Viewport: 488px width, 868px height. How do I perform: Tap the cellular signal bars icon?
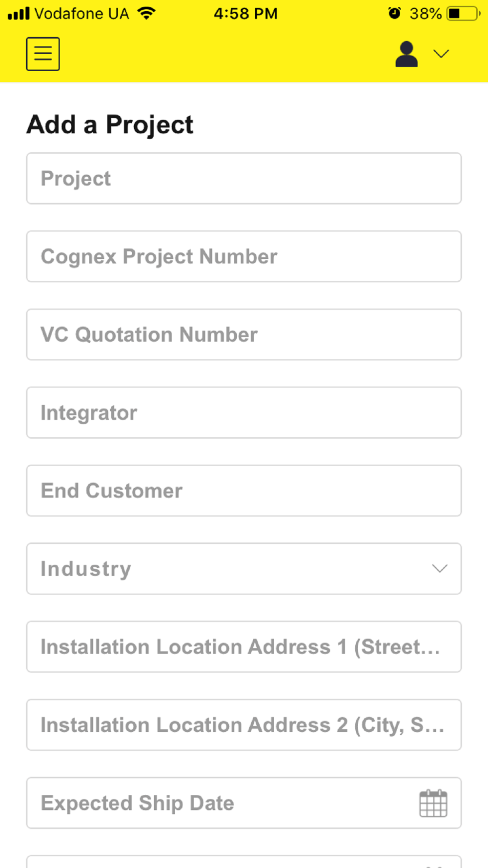[19, 13]
